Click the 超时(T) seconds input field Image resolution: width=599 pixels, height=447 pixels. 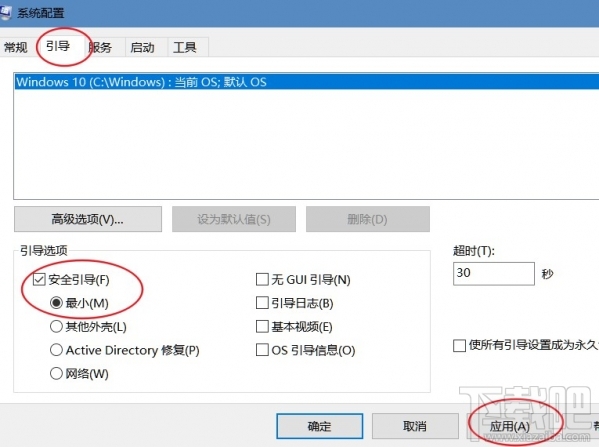point(494,274)
